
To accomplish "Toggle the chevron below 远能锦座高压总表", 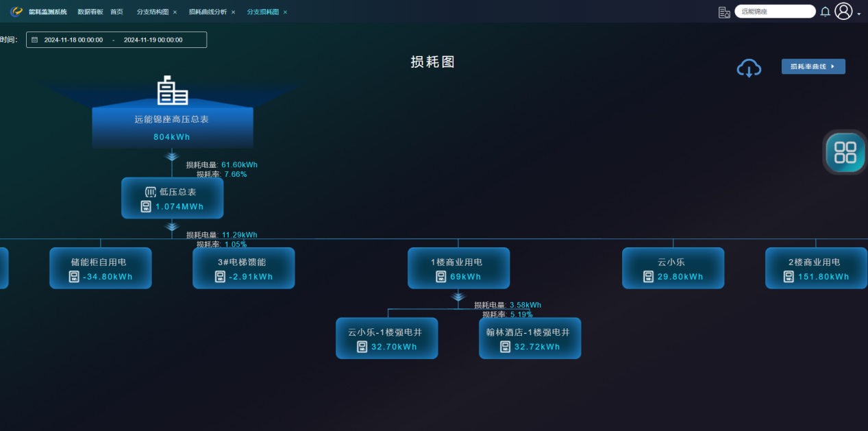I will click(172, 157).
